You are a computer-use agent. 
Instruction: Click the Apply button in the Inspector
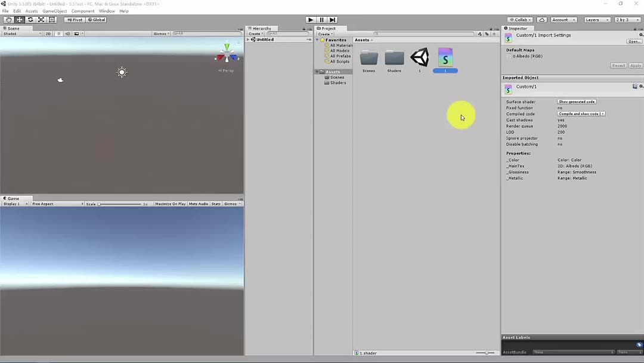tap(636, 65)
